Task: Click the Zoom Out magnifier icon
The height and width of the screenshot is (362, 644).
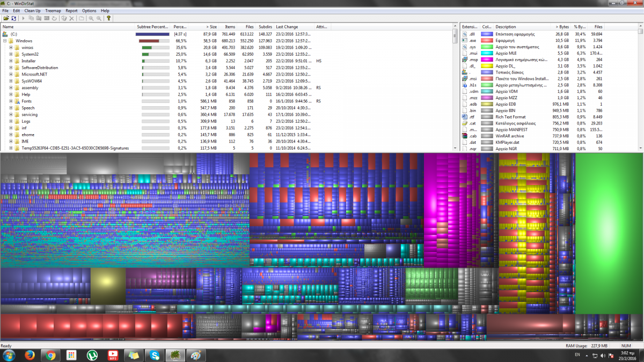Action: (x=99, y=18)
